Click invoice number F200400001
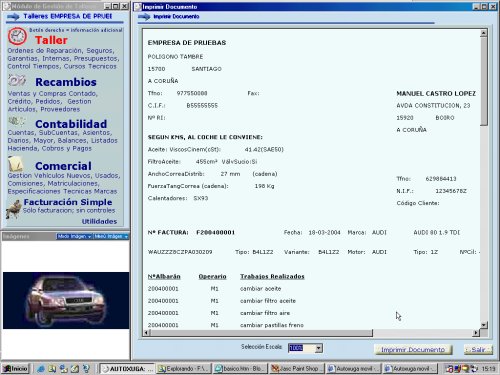This screenshot has height=375, width=500. pyautogui.click(x=215, y=232)
